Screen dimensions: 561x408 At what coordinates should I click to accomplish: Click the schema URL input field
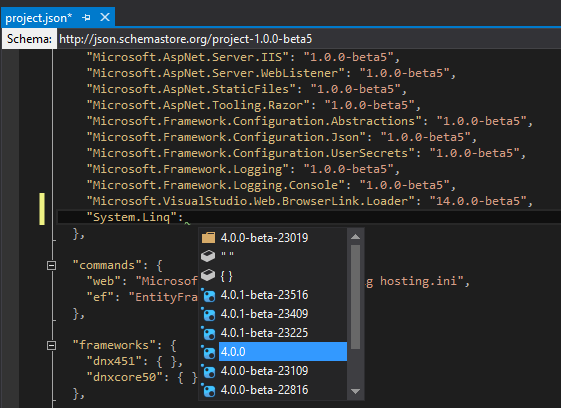(309, 39)
